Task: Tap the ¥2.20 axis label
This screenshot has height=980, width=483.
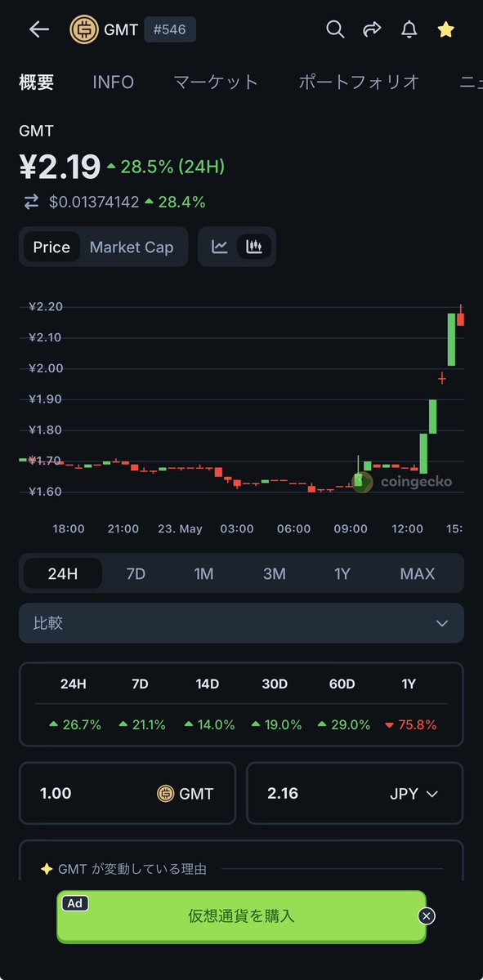Action: click(x=46, y=306)
